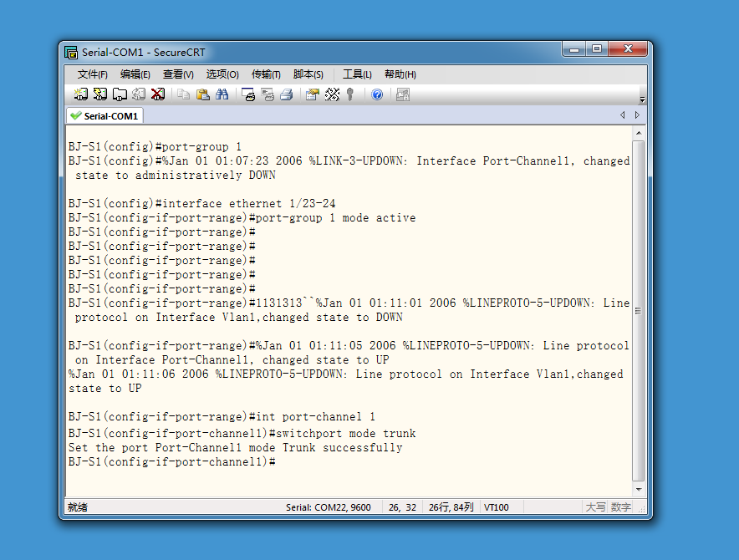
Task: Open the 选项(O) menu
Action: pos(222,74)
